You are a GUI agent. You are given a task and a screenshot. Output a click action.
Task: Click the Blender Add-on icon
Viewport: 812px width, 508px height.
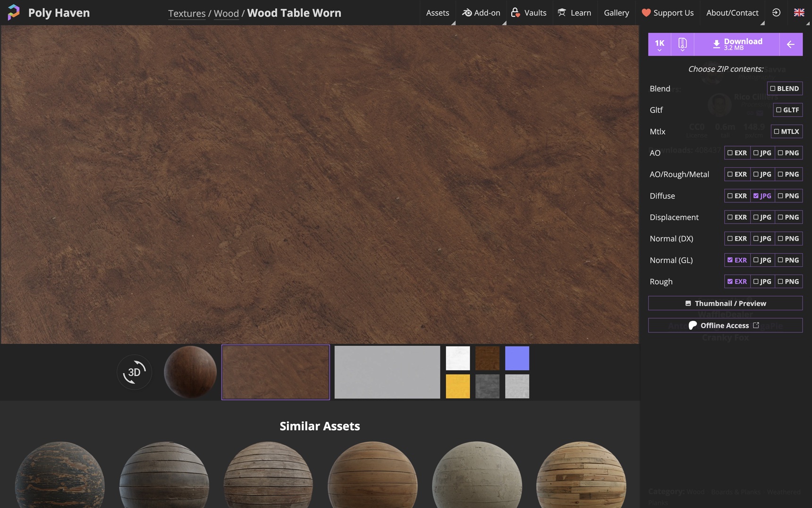point(466,13)
